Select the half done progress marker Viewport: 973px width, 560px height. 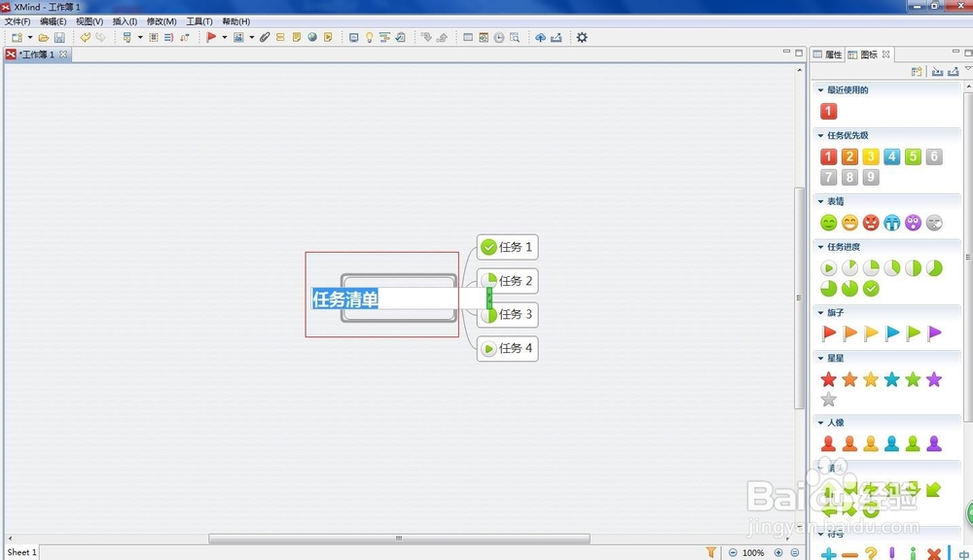pos(913,268)
